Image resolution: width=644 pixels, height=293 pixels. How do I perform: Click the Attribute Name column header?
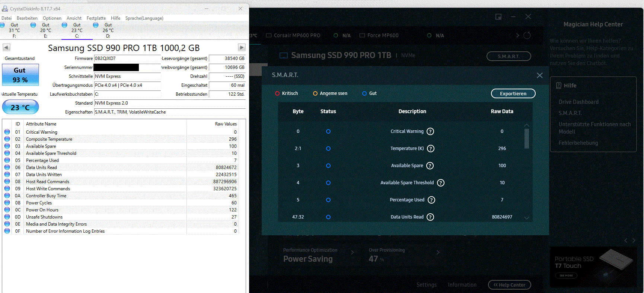coord(41,124)
